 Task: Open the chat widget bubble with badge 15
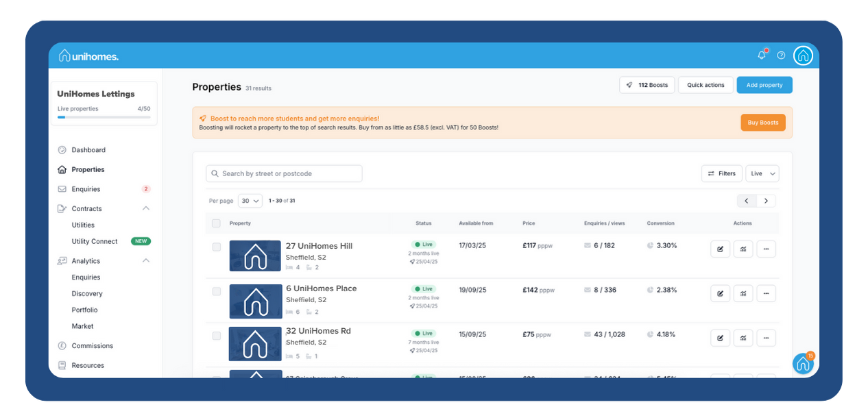point(803,364)
